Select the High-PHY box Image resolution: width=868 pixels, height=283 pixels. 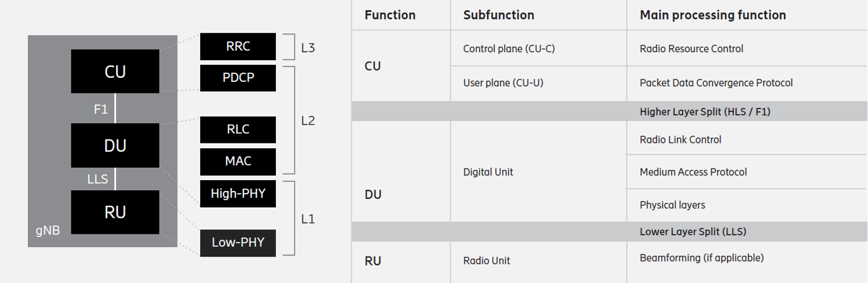pos(238,194)
